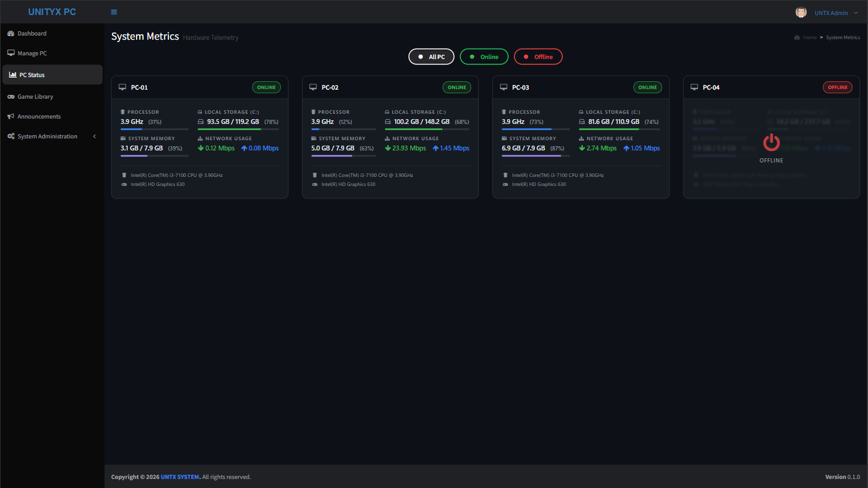868x488 pixels.
Task: Click the PC-02 card title
Action: (330, 87)
